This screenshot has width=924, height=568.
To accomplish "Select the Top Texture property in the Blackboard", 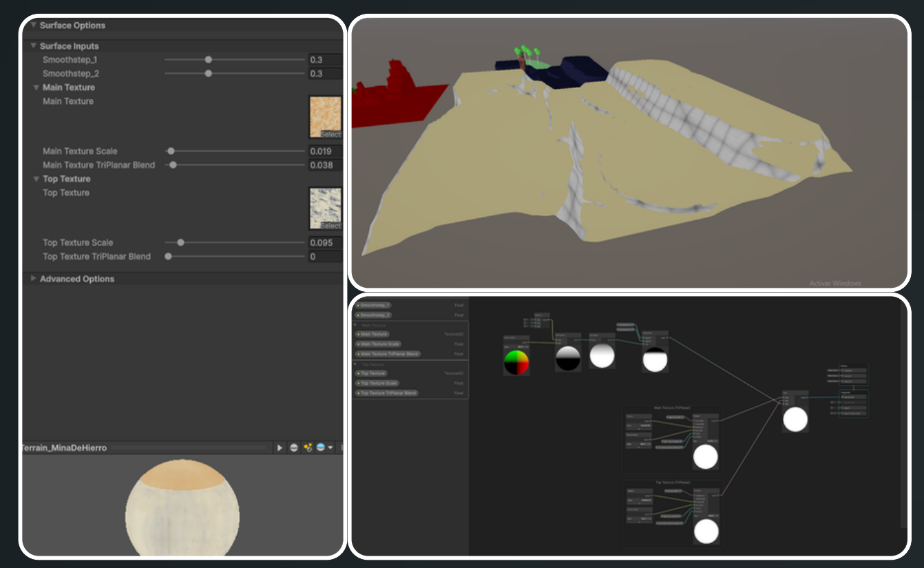I will point(371,373).
